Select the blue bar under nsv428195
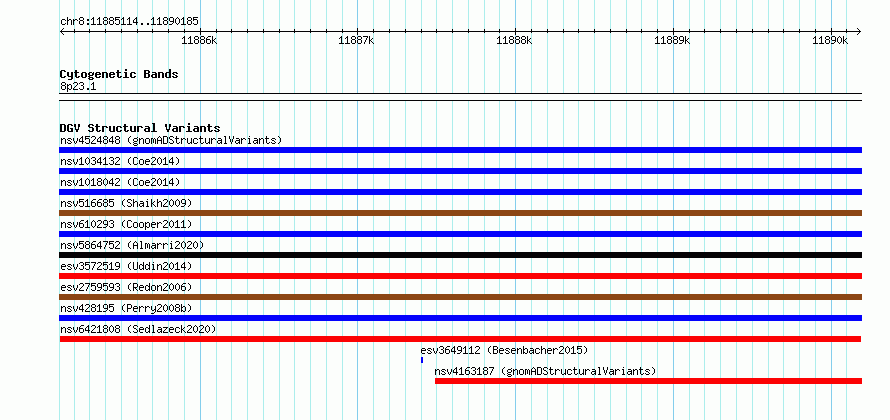The width and height of the screenshot is (890, 420). [x=460, y=318]
